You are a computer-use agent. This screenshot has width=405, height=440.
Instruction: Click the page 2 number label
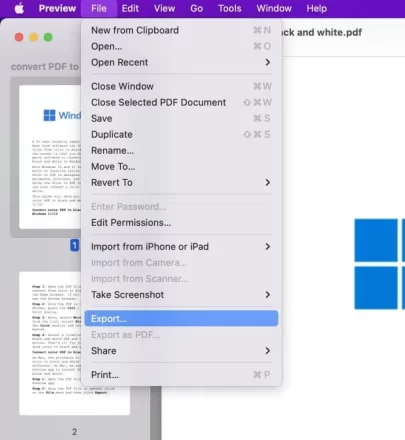click(x=74, y=432)
